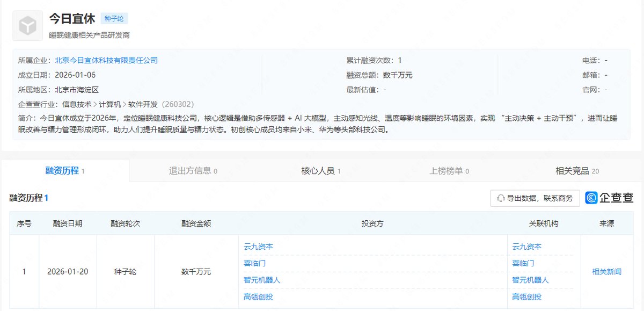View 相关新闻 source link
644x311 pixels.
pyautogui.click(x=606, y=272)
